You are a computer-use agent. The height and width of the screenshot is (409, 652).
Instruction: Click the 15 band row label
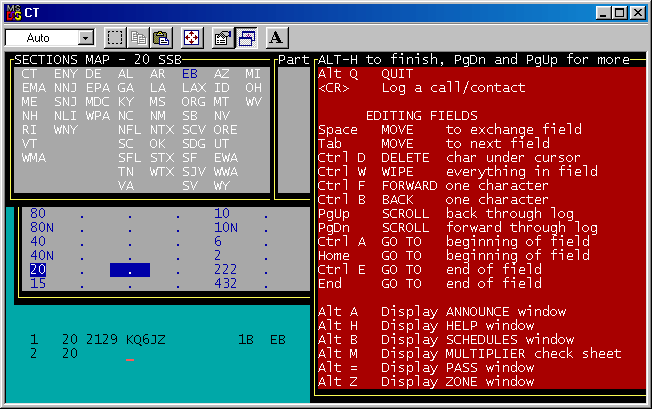38,283
